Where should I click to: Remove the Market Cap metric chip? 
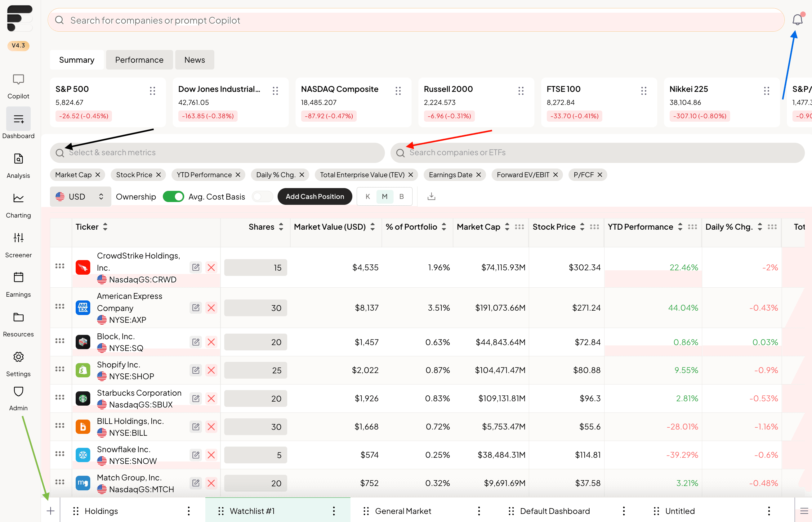(x=98, y=174)
